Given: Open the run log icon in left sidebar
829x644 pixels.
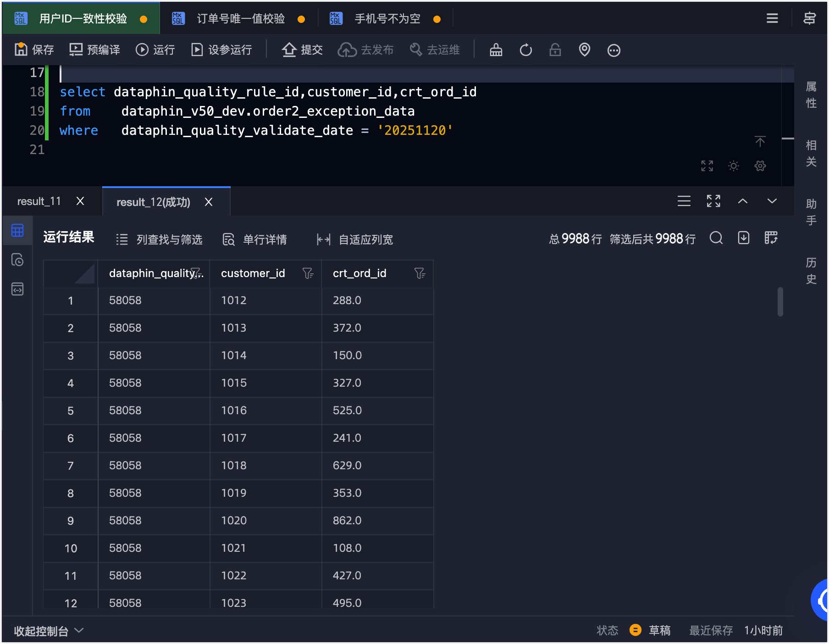Looking at the screenshot, I should coord(17,260).
